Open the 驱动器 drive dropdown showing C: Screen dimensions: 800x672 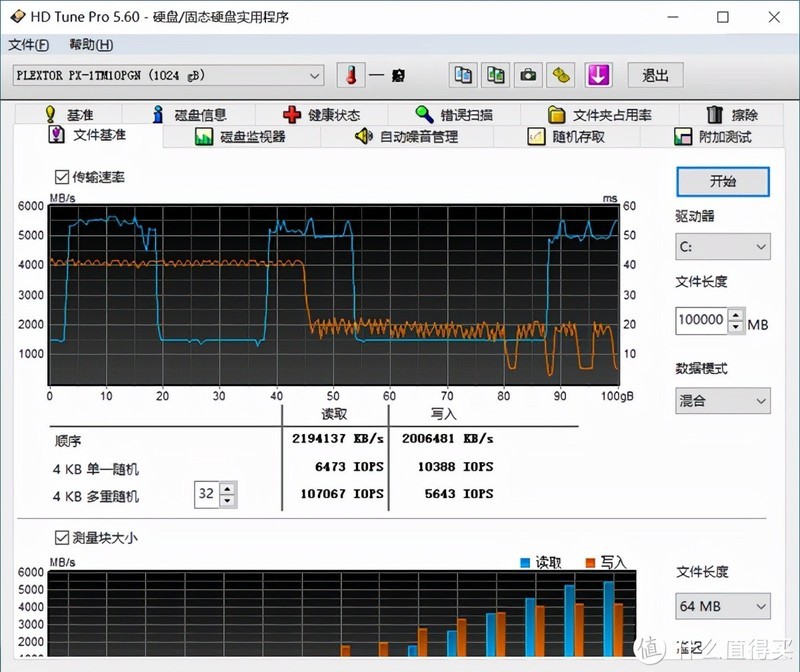[722, 246]
